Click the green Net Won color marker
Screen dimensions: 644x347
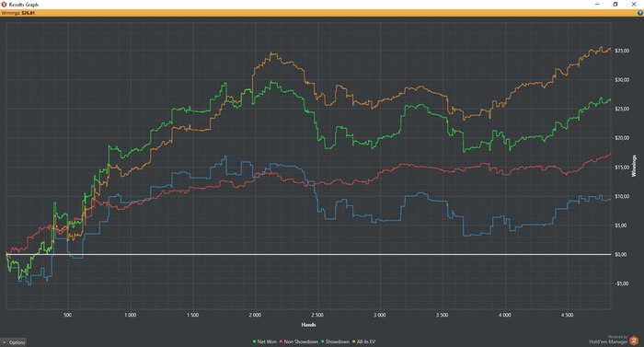pos(254,341)
